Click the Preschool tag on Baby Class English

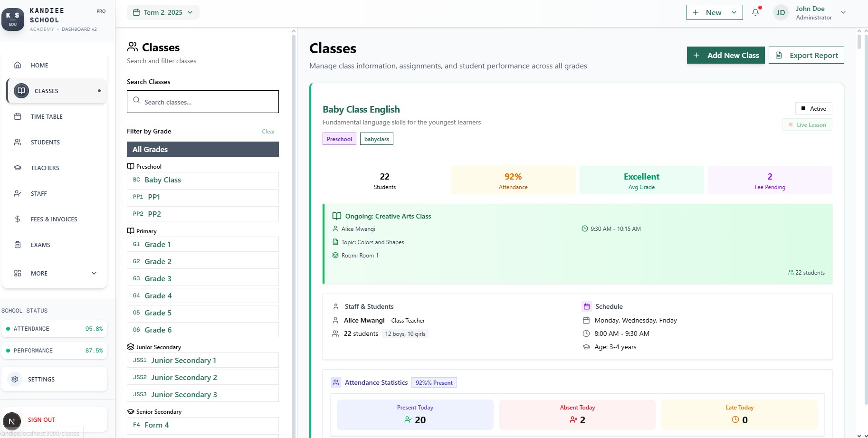[x=339, y=139]
